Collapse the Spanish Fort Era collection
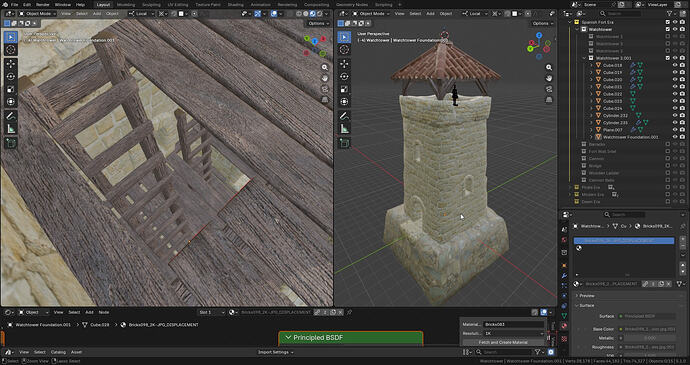Viewport: 690px width, 365px height. (x=570, y=22)
